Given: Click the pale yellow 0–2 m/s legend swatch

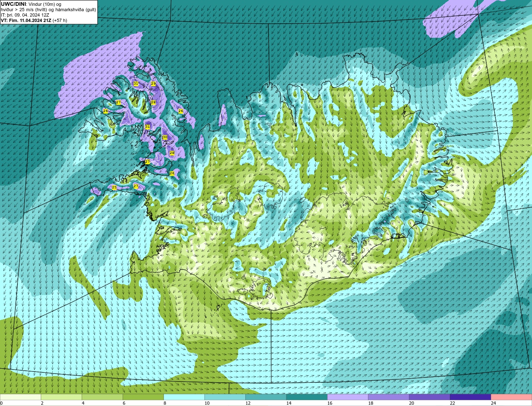Looking at the screenshot, I should 21,397.
